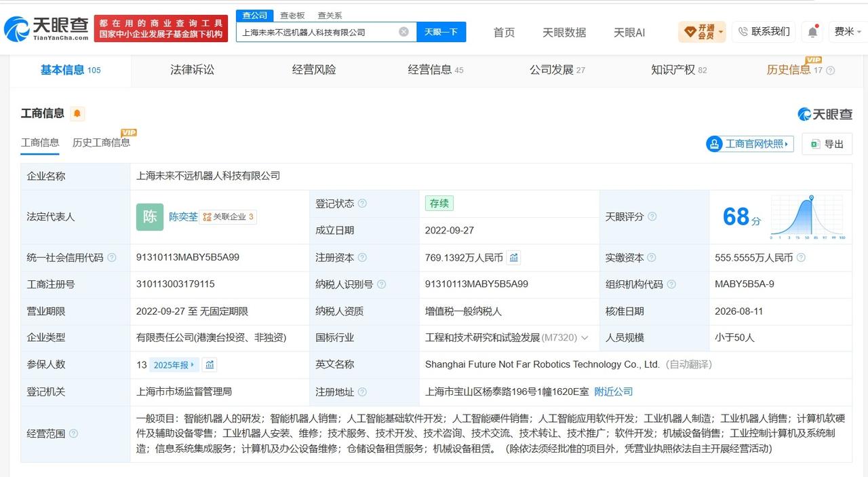The image size is (868, 477).
Task: Click help icon after 555.5555万人民币 value
Action: point(801,258)
